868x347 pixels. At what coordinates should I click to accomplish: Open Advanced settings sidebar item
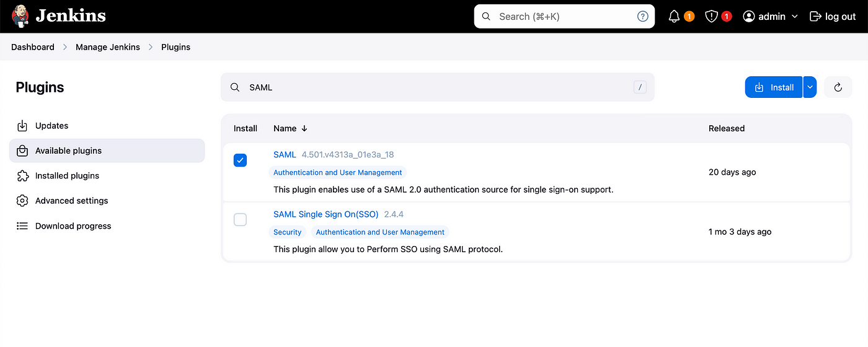107,201
